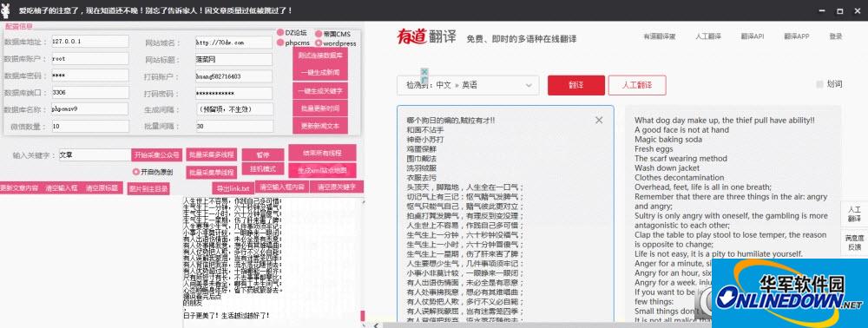Click the red 翻译 button

point(576,85)
